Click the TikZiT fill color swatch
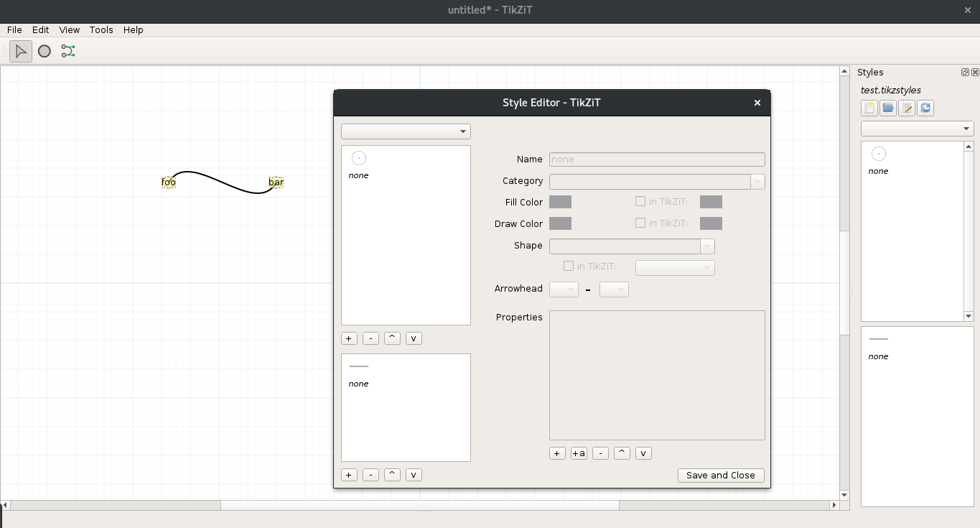 tap(711, 202)
